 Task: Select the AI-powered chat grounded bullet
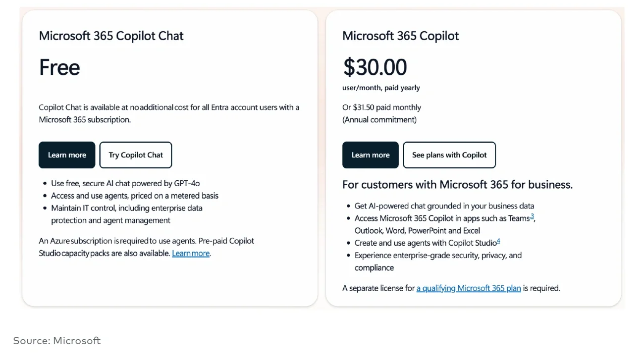click(x=444, y=206)
